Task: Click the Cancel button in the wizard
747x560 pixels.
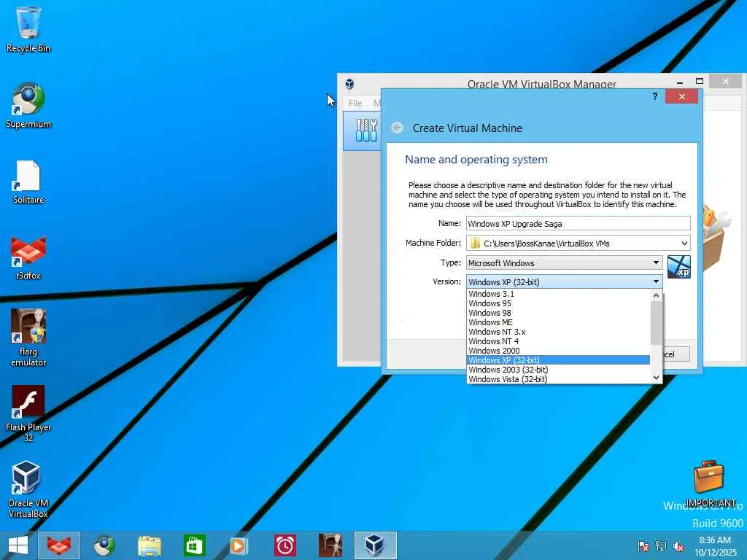Action: click(676, 354)
